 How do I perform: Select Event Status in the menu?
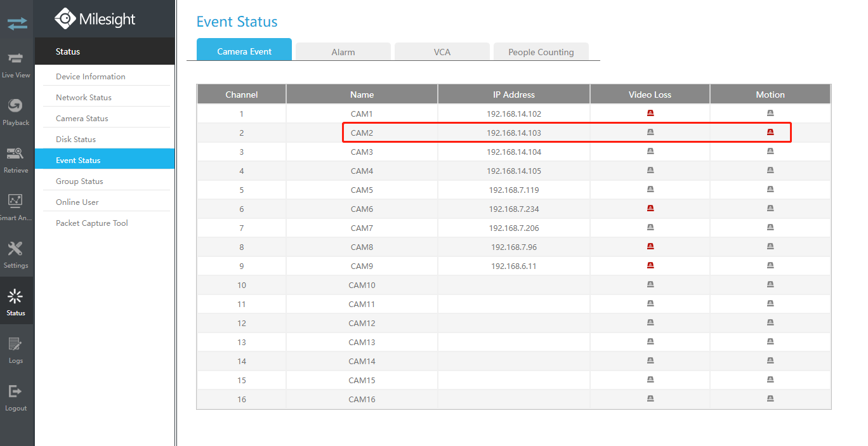pos(105,160)
